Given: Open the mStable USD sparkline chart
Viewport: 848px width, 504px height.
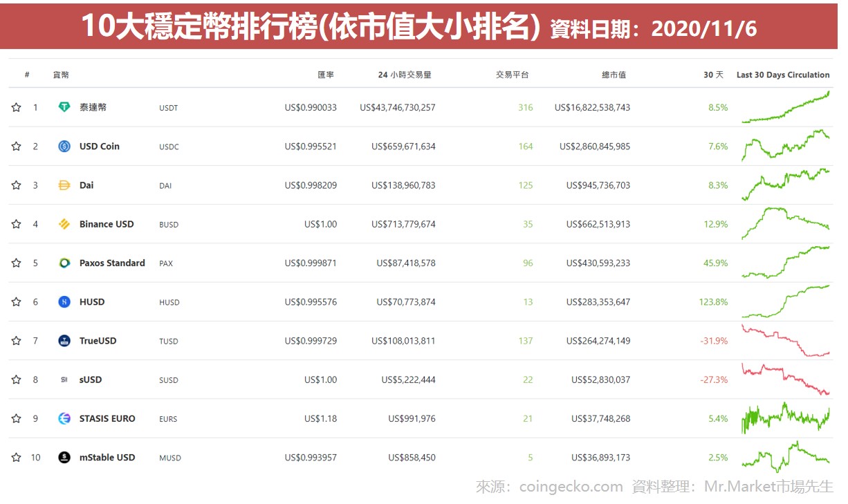Looking at the screenshot, I should pyautogui.click(x=786, y=456).
